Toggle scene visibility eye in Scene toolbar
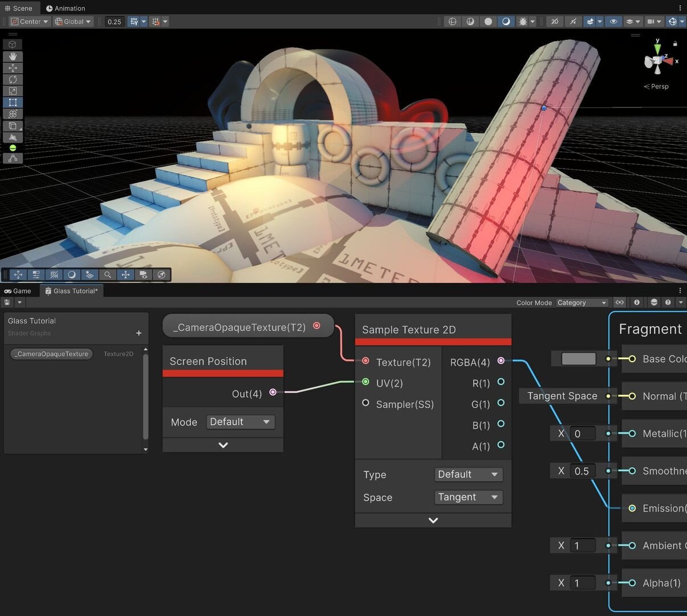This screenshot has height=616, width=687. (613, 22)
